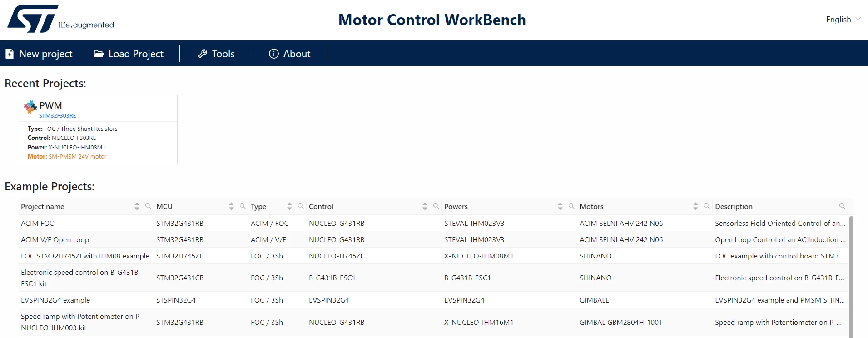Select the EVSPIN32G4 example project name
The image size is (868, 338).
click(55, 300)
